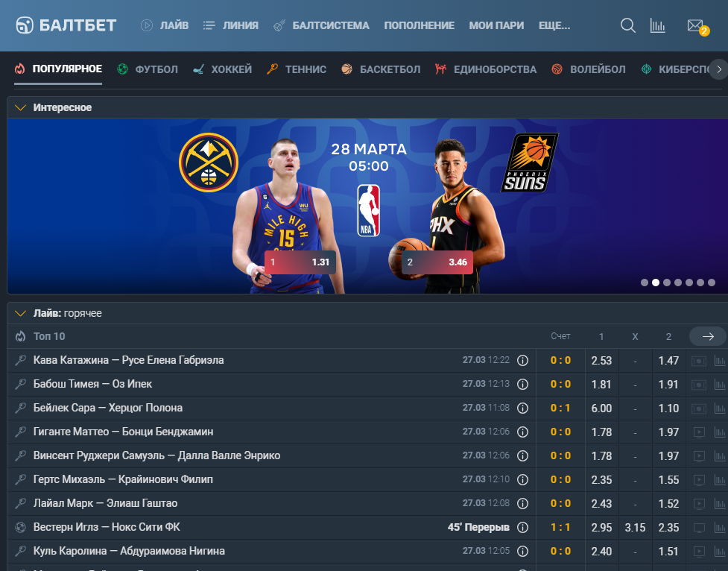
Task: Open match Гертс Михаэль — Крайинович Филип
Action: (123, 479)
